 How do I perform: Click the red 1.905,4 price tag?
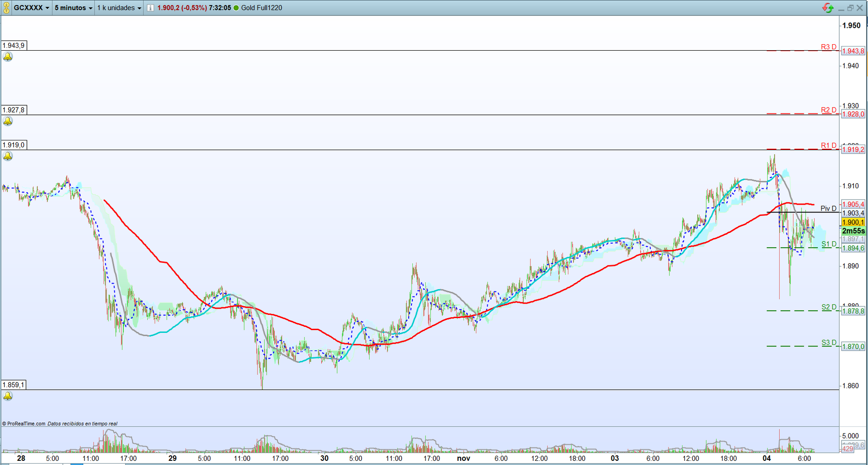click(854, 205)
